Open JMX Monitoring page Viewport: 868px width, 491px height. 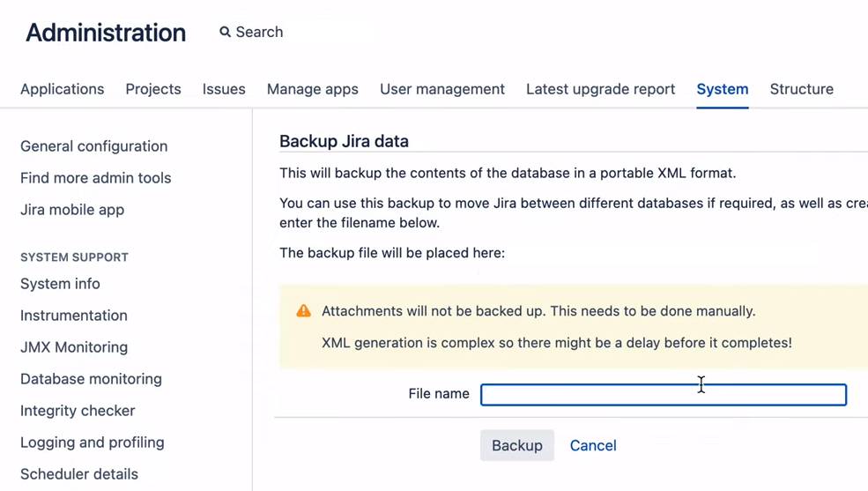coord(74,347)
